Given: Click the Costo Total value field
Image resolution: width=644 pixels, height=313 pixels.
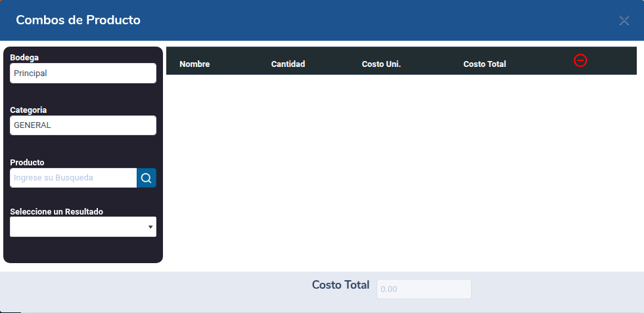Looking at the screenshot, I should [x=424, y=289].
